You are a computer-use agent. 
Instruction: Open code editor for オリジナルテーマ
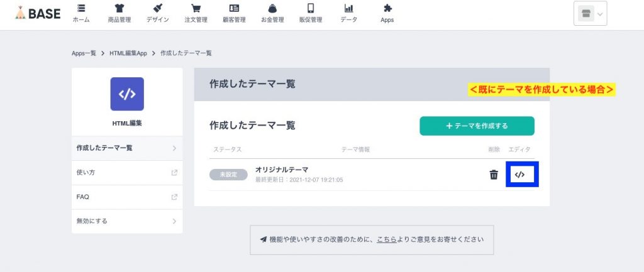click(519, 175)
